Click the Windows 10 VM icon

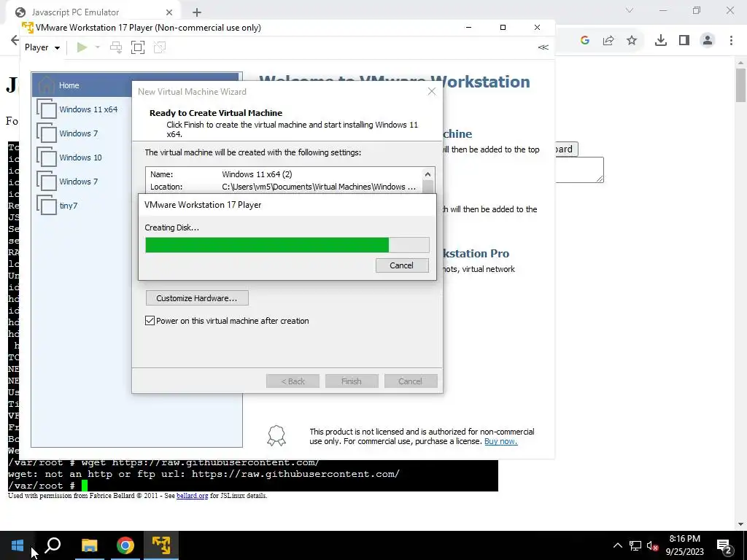click(x=47, y=157)
